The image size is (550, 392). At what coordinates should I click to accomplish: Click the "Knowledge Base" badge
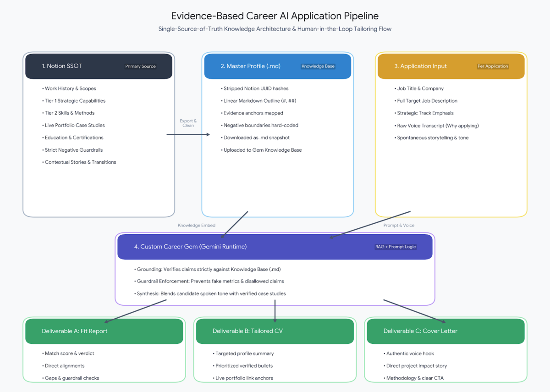click(x=318, y=66)
